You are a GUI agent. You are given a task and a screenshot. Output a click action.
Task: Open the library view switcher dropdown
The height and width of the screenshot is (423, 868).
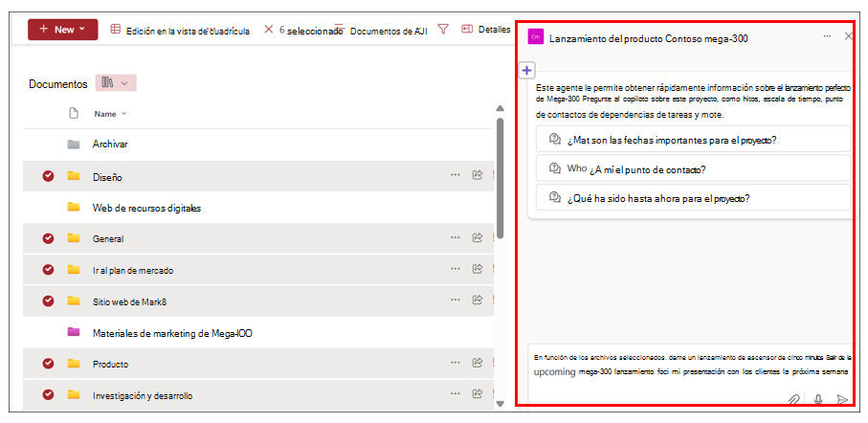pyautogui.click(x=116, y=83)
